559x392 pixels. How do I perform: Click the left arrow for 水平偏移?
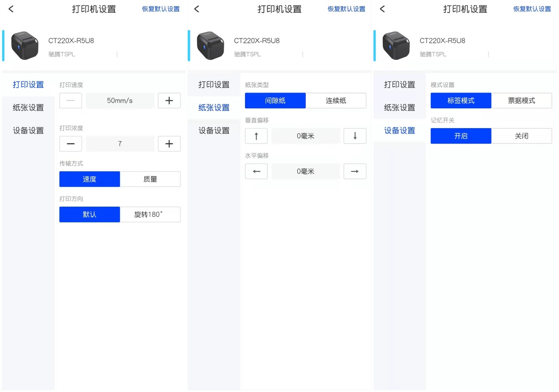[256, 171]
